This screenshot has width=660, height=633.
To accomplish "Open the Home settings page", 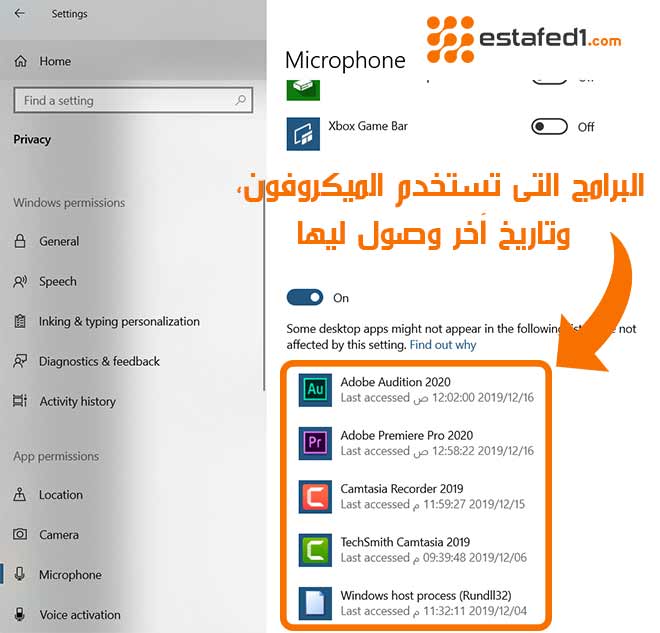I will coord(55,61).
